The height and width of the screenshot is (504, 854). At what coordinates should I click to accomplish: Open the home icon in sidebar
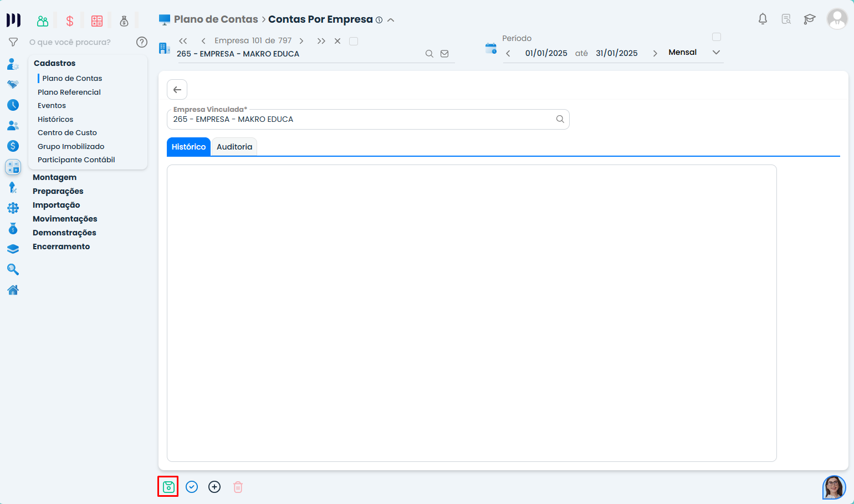click(13, 290)
